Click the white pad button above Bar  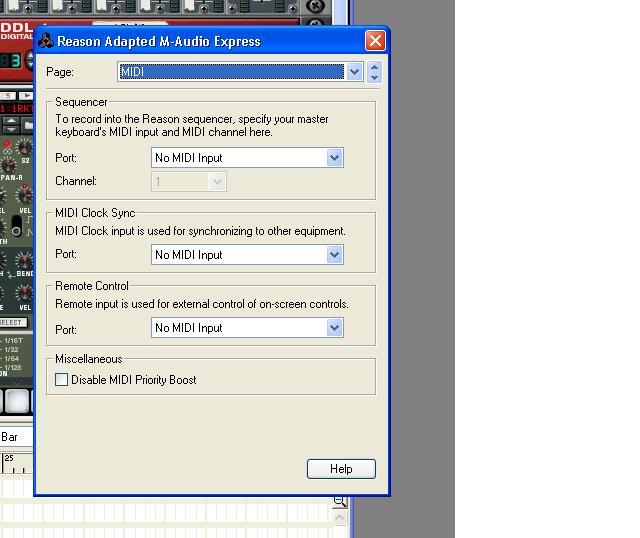(x=17, y=401)
